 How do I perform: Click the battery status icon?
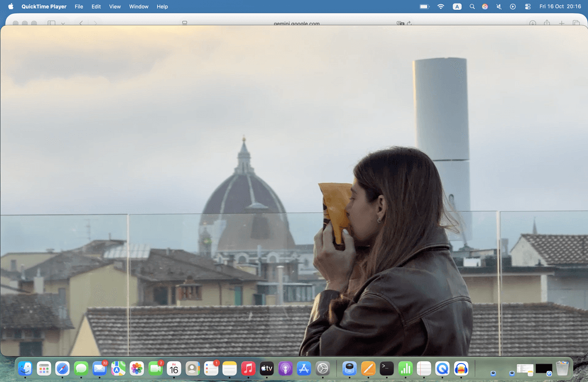424,7
